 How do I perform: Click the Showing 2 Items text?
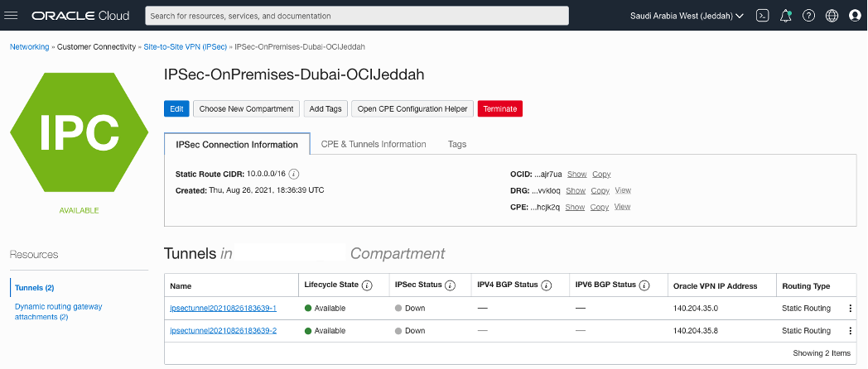pyautogui.click(x=822, y=353)
